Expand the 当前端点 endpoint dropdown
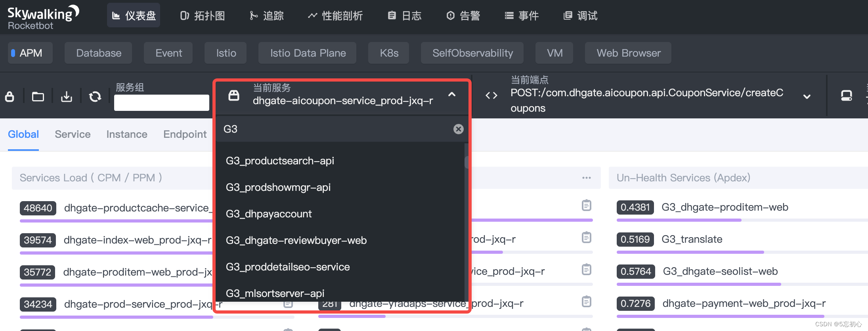The width and height of the screenshot is (868, 331). (807, 97)
